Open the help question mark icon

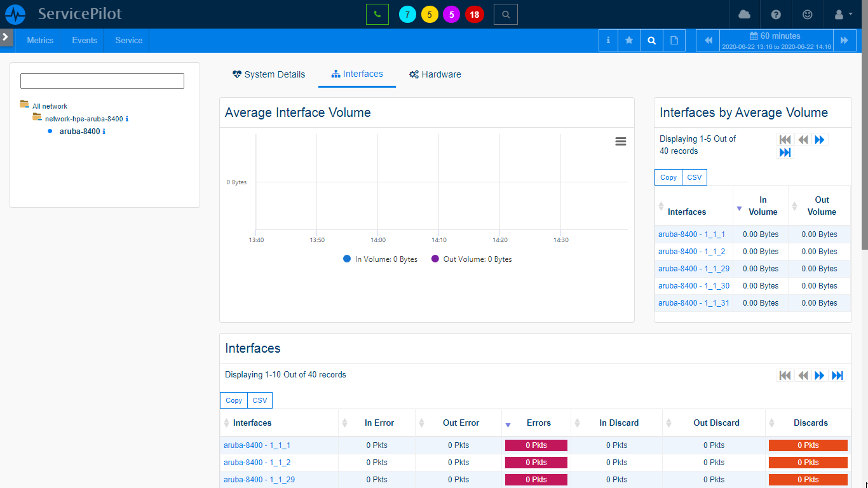pyautogui.click(x=776, y=14)
